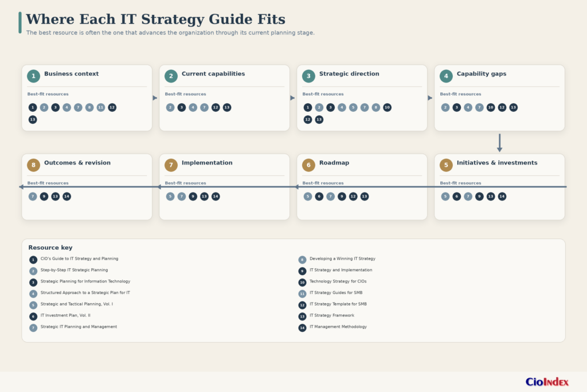Click "IT Investment Plan, Vol. II" text
This screenshot has height=392, width=587.
click(x=65, y=315)
